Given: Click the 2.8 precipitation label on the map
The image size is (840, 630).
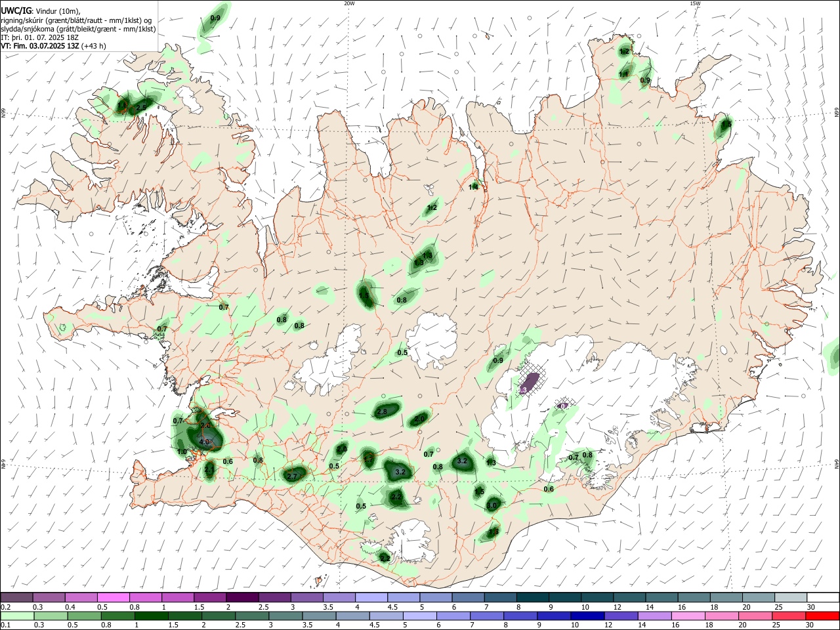Looking at the screenshot, I should (382, 411).
